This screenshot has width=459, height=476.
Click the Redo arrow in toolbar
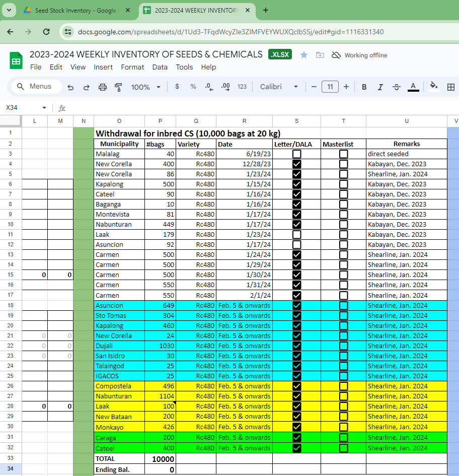87,87
